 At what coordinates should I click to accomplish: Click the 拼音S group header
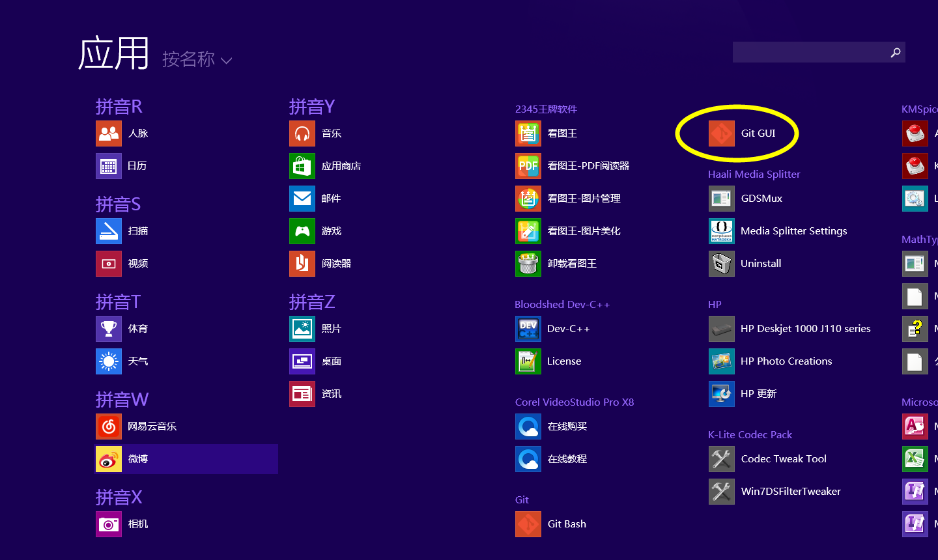[x=118, y=204]
